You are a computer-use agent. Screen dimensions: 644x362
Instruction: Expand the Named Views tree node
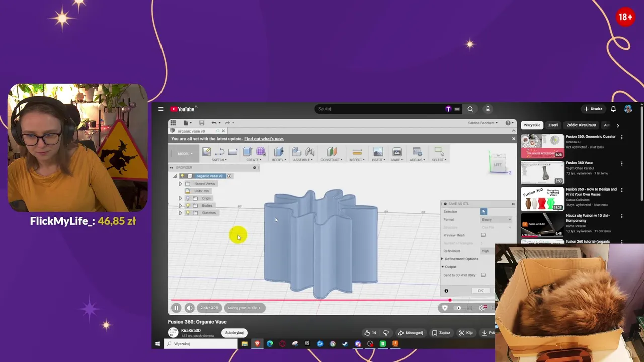tap(180, 184)
